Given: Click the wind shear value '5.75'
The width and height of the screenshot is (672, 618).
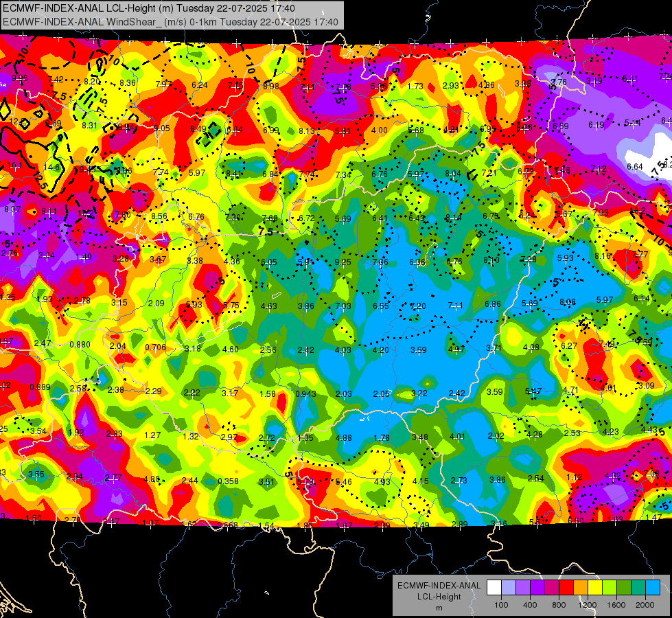Looking at the screenshot, I should [x=231, y=305].
